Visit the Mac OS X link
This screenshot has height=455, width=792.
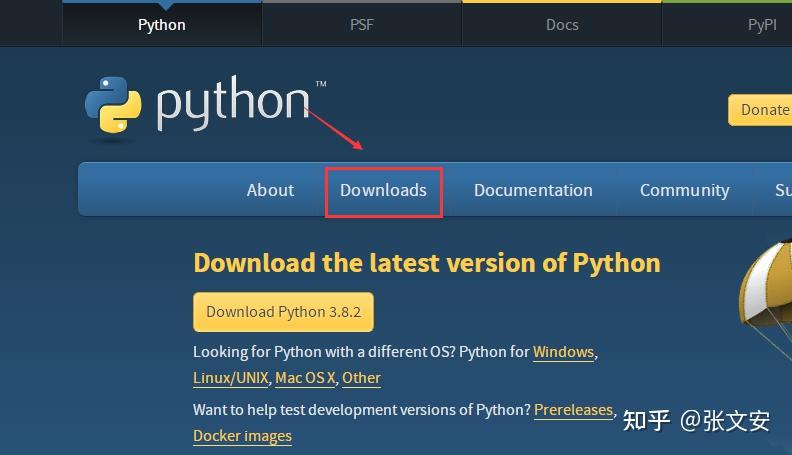pos(305,378)
